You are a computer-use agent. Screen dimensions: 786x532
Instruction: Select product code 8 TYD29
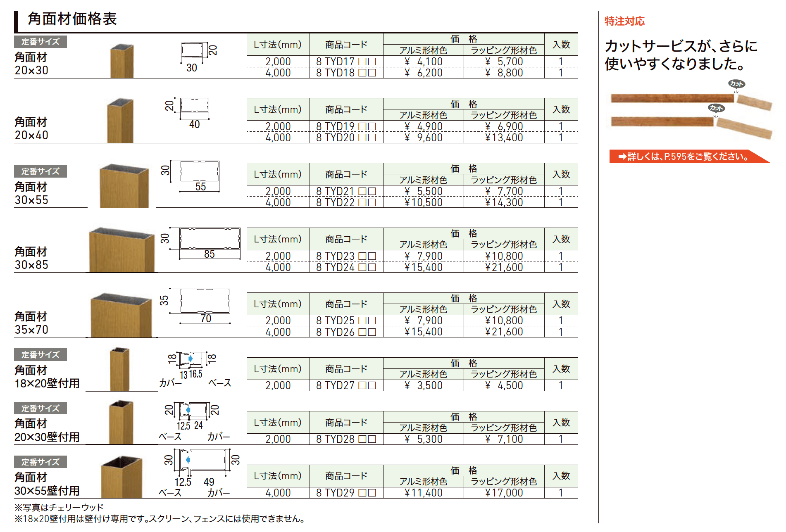346,493
